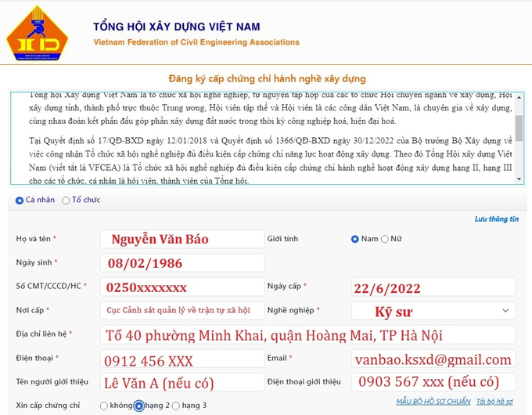Click the Họ và tên input field
This screenshot has width=532, height=415.
pos(182,239)
